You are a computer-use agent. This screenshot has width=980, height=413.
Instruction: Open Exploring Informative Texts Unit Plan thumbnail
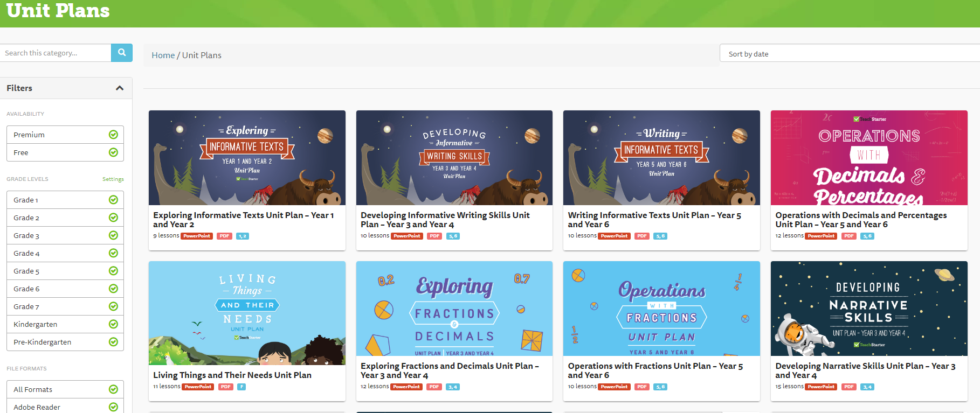[x=247, y=158]
